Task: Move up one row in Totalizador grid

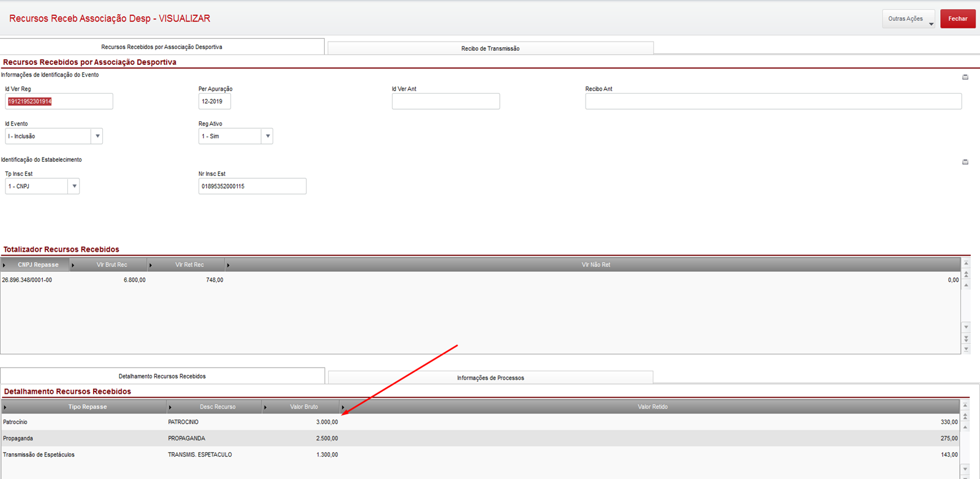Action: (966, 285)
